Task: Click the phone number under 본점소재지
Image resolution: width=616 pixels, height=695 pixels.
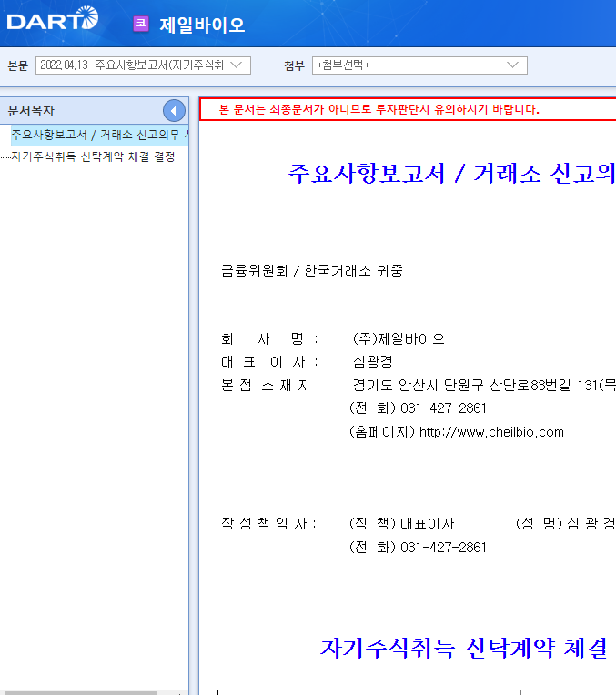Action: [x=443, y=408]
